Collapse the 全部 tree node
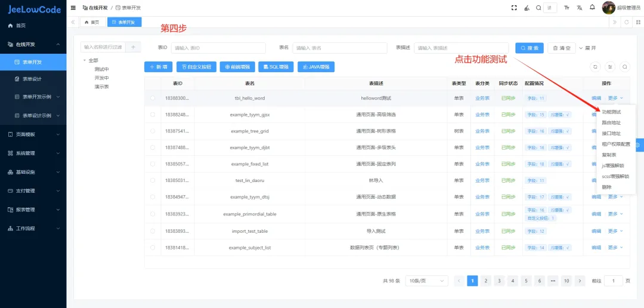The image size is (644, 308). [85, 60]
